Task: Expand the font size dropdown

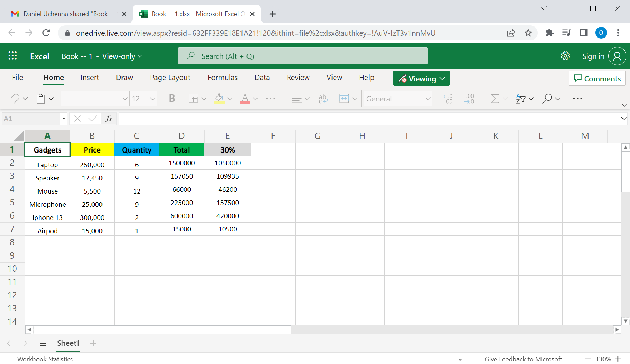Action: tap(152, 99)
